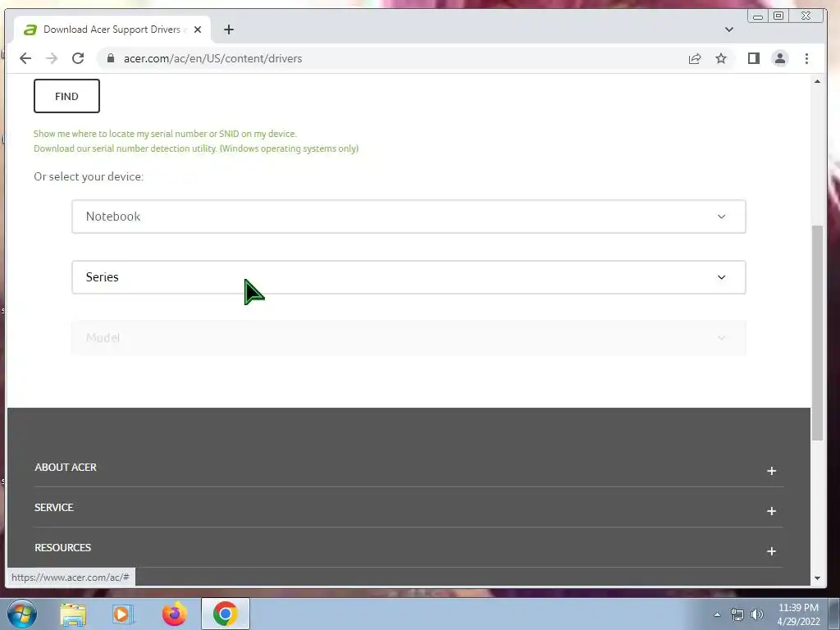
Task: Open Windows Explorer from the taskbar
Action: [73, 614]
